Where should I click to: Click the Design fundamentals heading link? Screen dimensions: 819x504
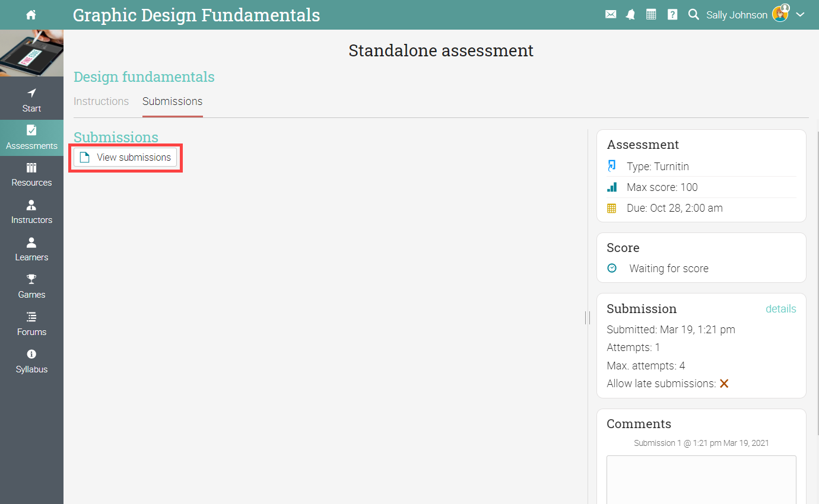144,77
